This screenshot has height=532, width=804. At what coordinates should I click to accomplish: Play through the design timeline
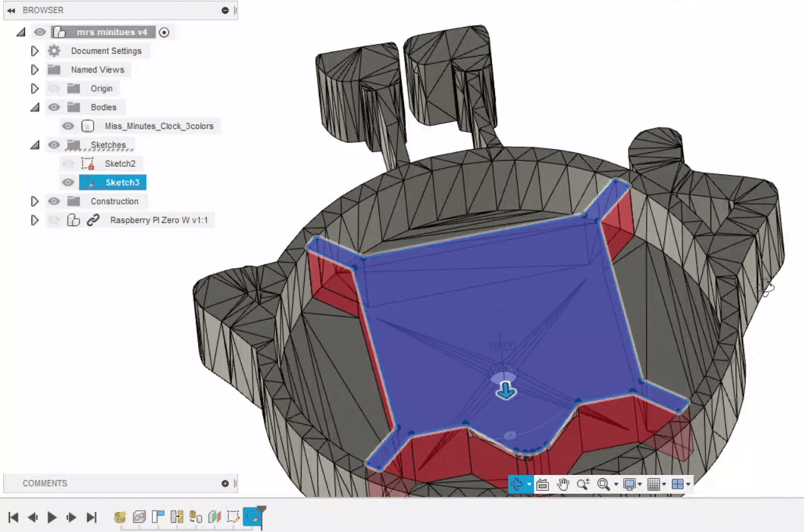[x=52, y=517]
